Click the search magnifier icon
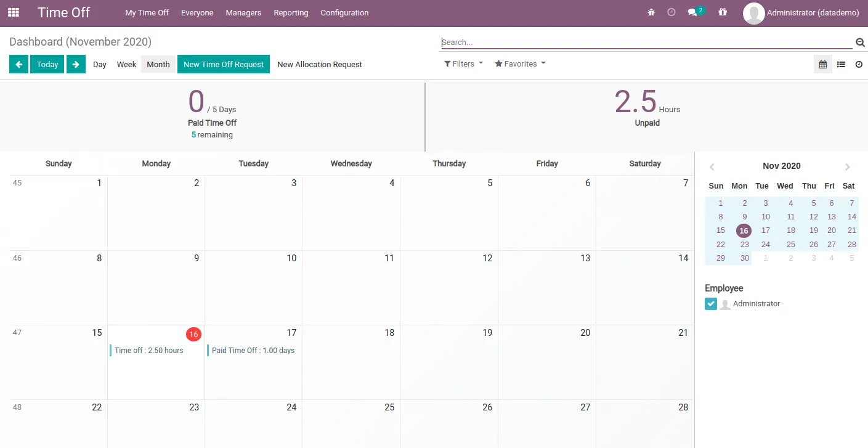The height and width of the screenshot is (448, 868). point(860,43)
